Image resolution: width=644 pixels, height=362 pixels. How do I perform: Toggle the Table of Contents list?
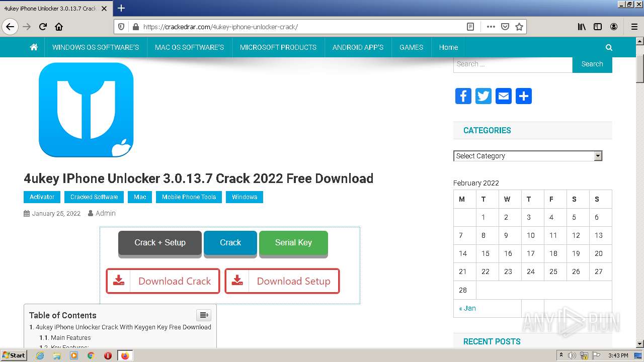tap(204, 315)
